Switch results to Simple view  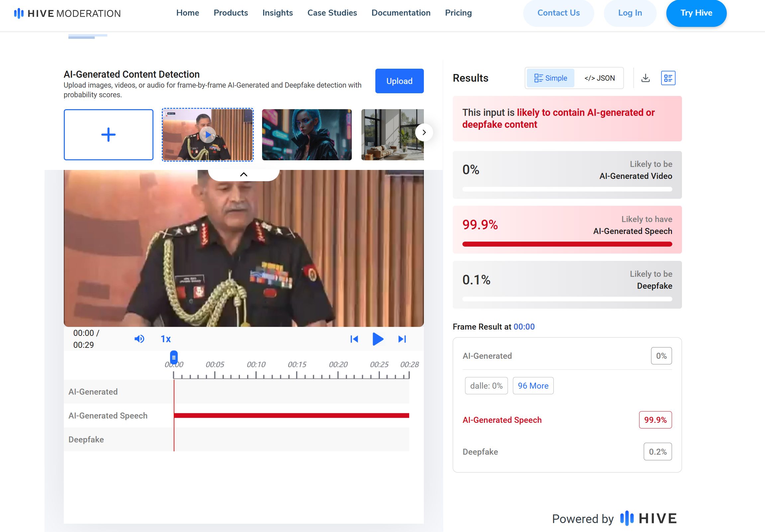tap(550, 78)
